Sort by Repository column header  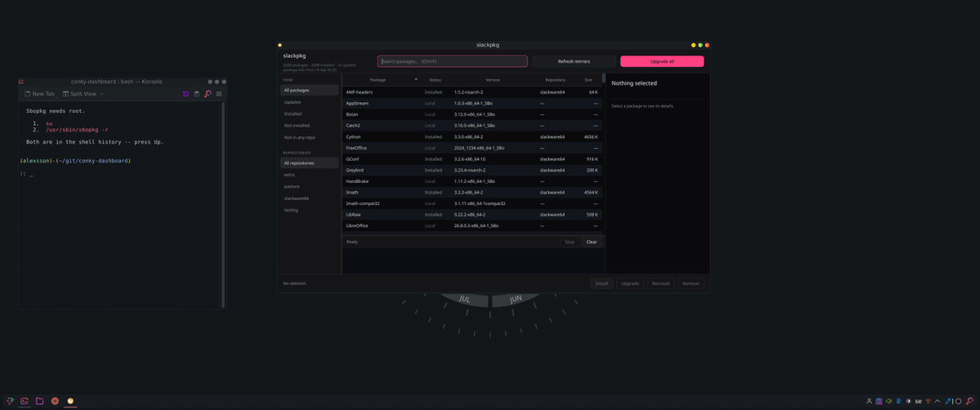click(555, 80)
